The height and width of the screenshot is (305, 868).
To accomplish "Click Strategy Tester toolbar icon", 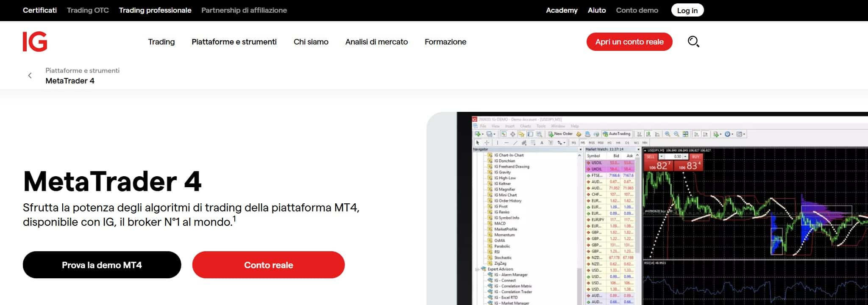I will (539, 134).
